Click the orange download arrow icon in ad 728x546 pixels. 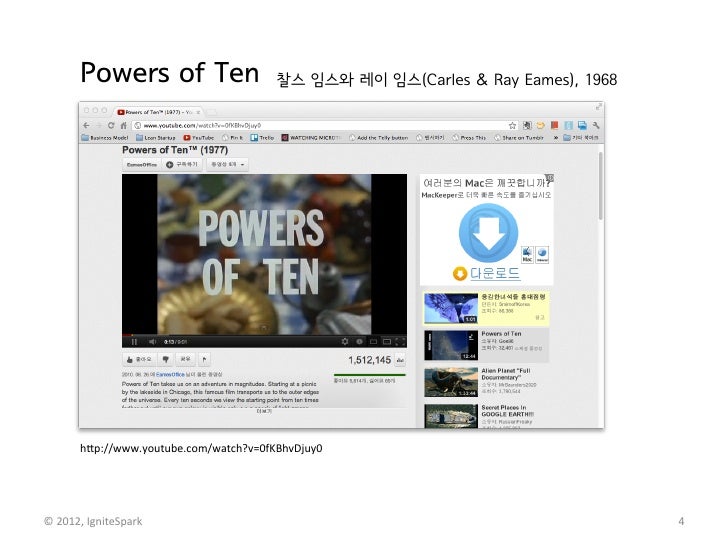(459, 274)
